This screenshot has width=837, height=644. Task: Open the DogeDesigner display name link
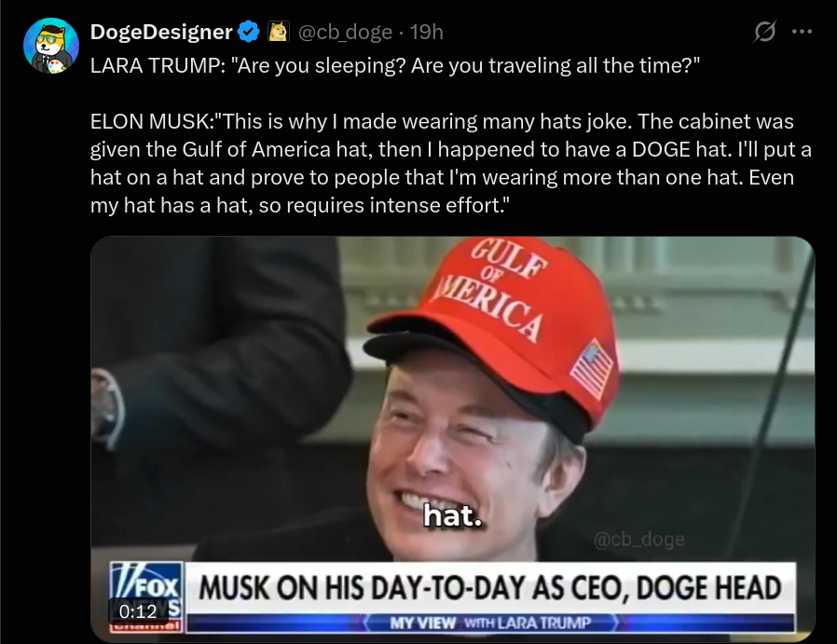161,32
